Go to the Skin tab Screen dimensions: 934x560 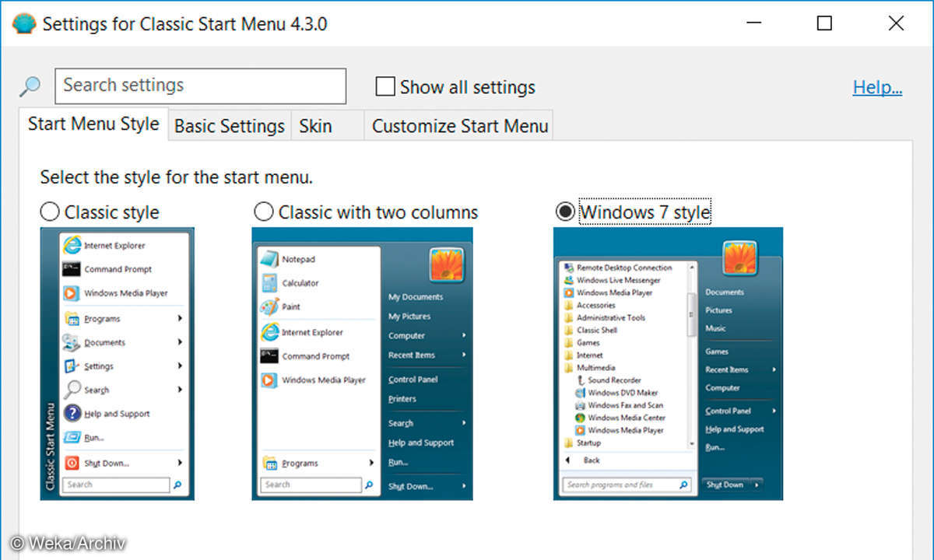327,126
